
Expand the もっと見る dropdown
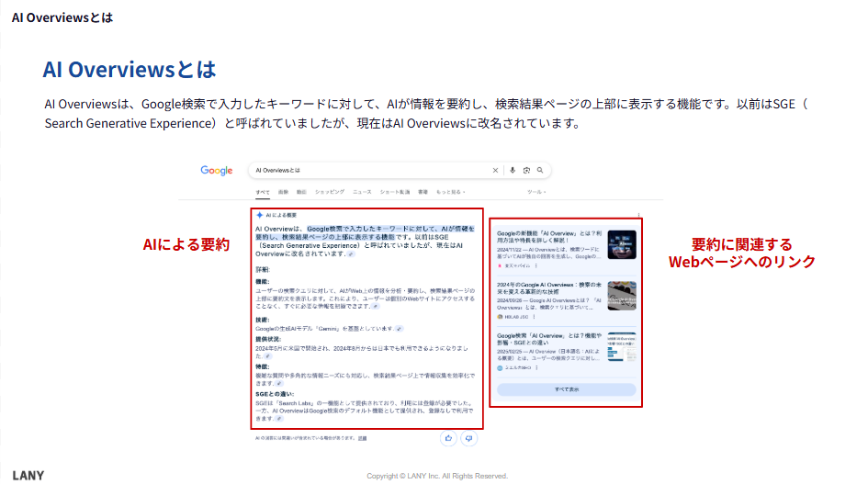[451, 192]
